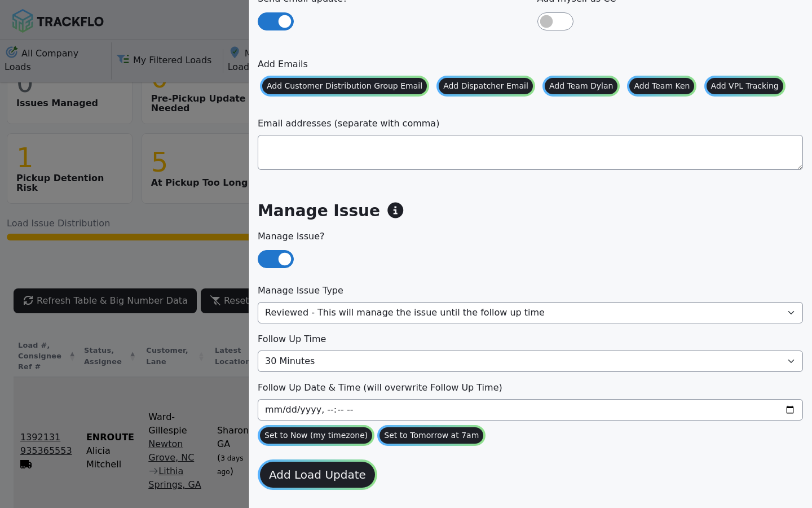Sort by Customer, Lane column arrows
This screenshot has height=508, width=812.
tap(201, 356)
